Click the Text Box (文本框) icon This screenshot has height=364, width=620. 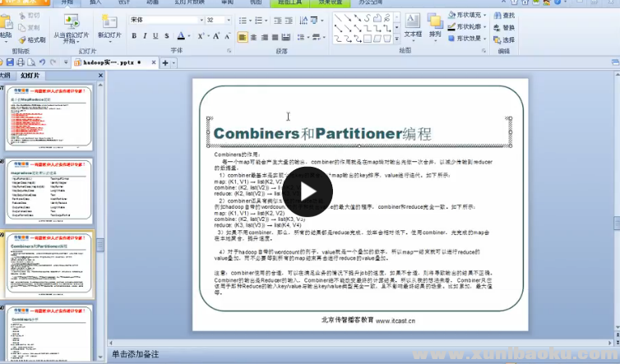click(x=413, y=22)
